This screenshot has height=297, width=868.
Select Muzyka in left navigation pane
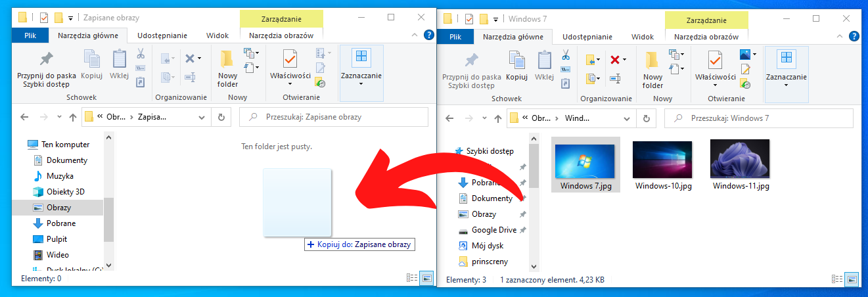[59, 176]
